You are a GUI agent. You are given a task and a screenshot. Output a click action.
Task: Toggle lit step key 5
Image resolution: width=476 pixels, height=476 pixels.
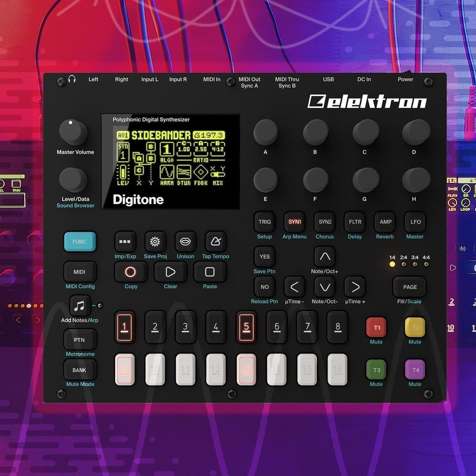[246, 327]
